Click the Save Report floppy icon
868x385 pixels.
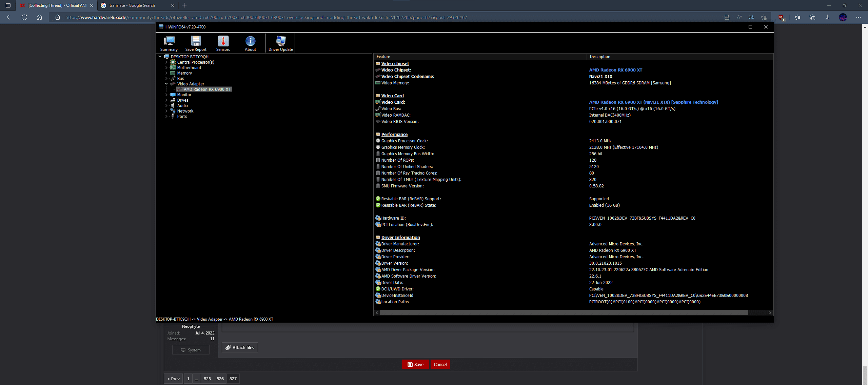pos(196,43)
